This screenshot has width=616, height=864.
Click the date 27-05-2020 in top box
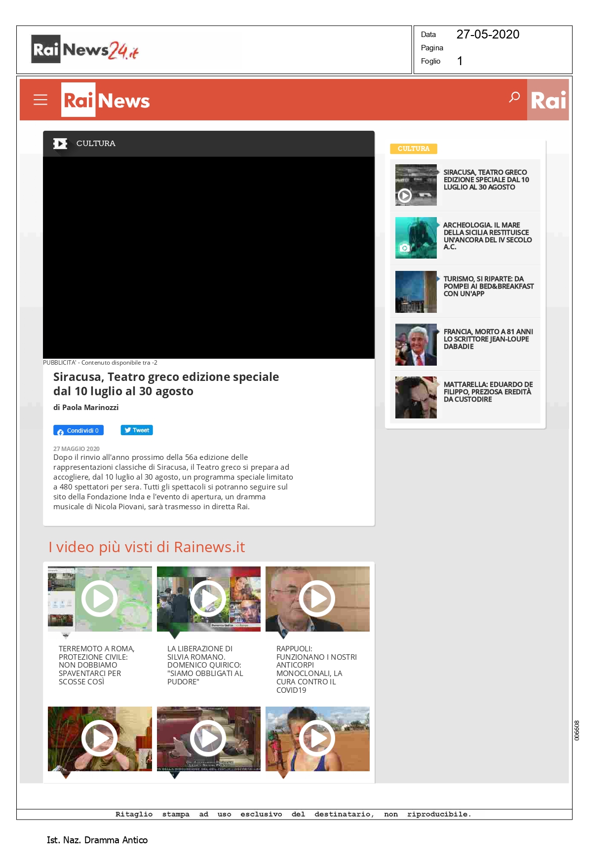pyautogui.click(x=488, y=35)
